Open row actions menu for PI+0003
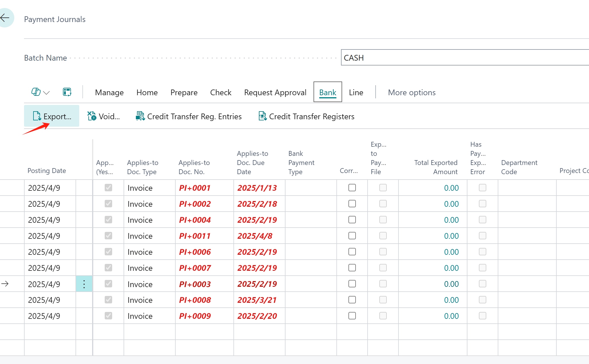 (84, 284)
